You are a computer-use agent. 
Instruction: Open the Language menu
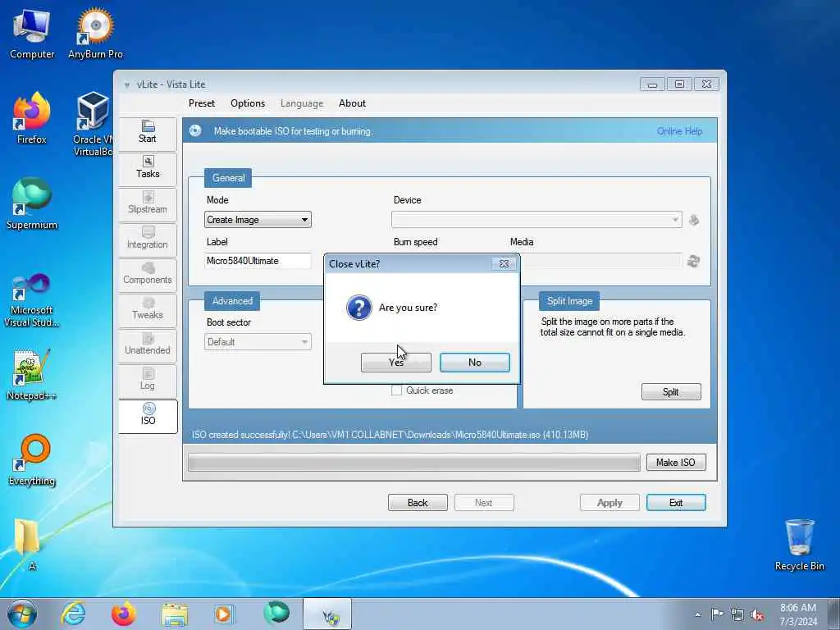[302, 103]
